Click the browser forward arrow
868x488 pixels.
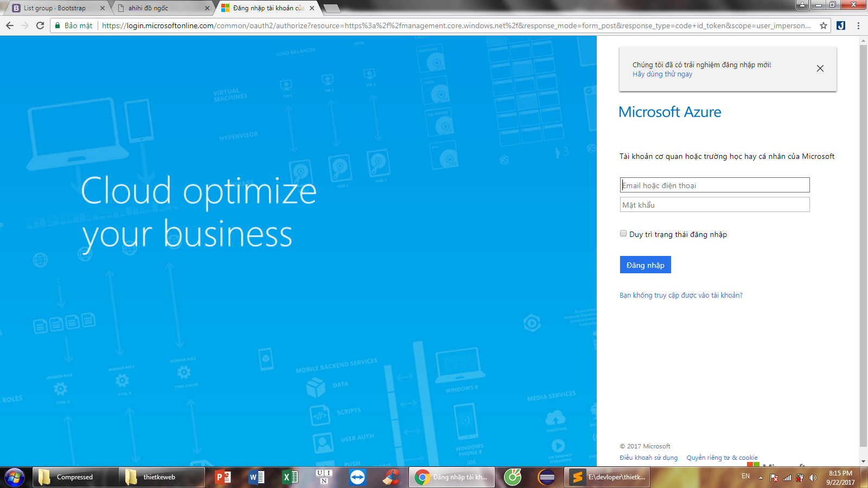coord(24,25)
